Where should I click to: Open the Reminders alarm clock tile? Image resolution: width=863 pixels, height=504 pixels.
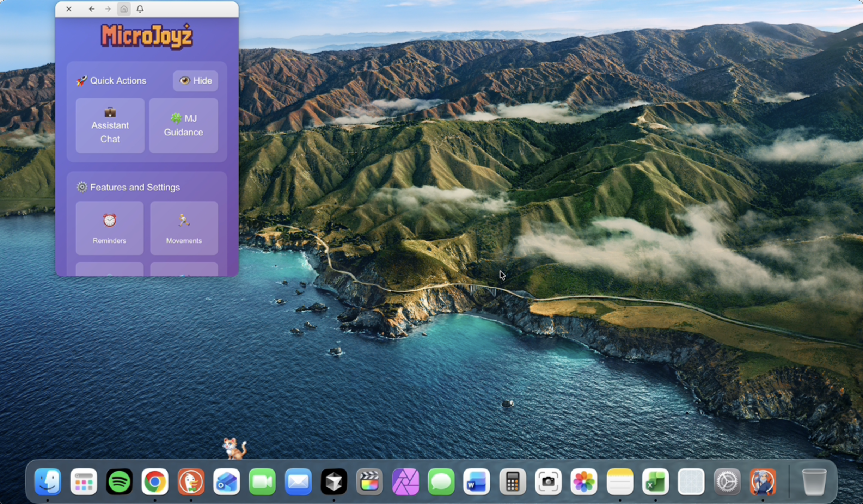click(x=109, y=228)
